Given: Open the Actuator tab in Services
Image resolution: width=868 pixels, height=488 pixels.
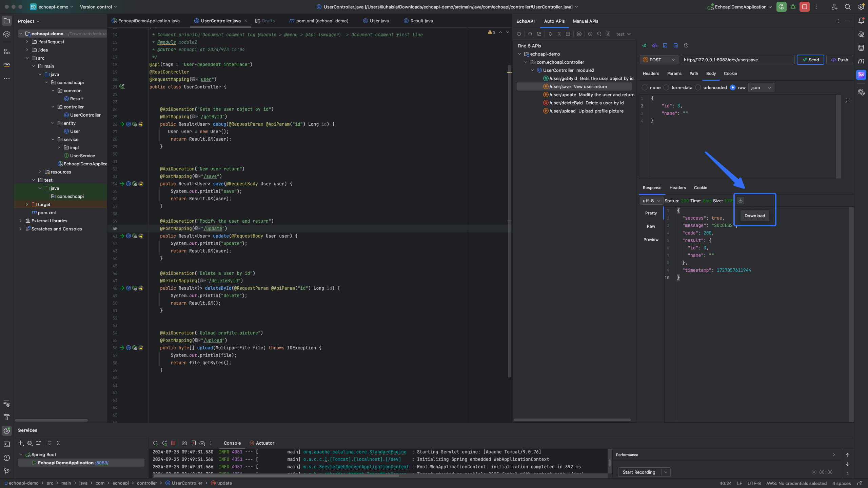Looking at the screenshot, I should click(261, 443).
